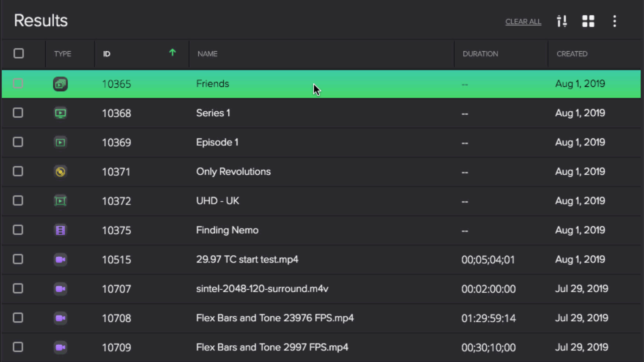Reverse ID sort via green arrow
644x362 pixels.
pos(172,53)
